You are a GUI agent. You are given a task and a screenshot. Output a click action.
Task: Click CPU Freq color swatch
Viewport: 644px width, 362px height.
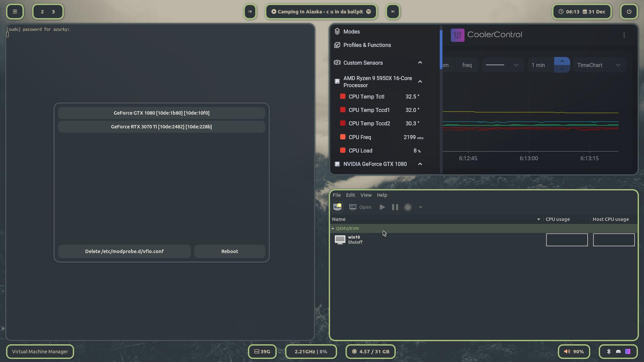(x=343, y=137)
